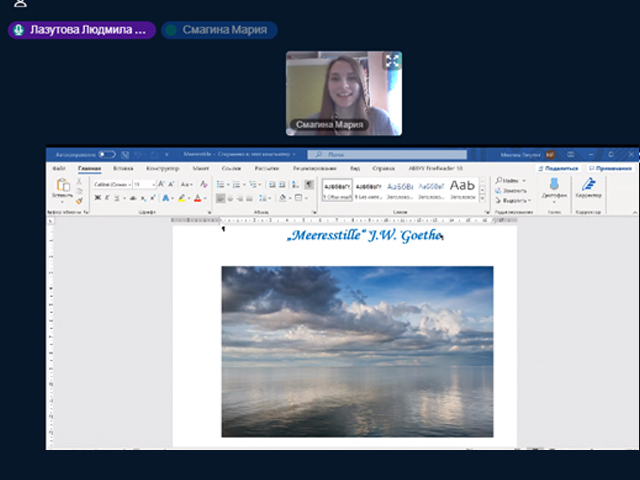The height and width of the screenshot is (480, 640).
Task: Toggle the AutoSave (Автосохранение) switch
Action: click(x=106, y=155)
